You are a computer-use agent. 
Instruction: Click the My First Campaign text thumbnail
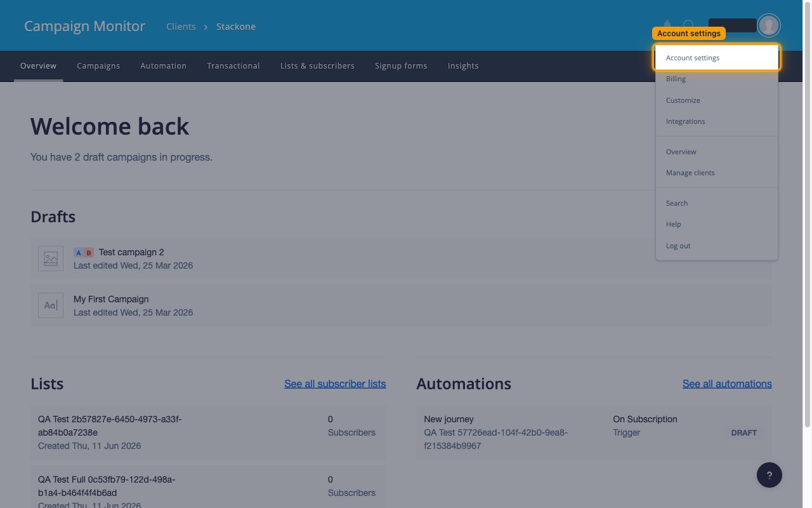coord(51,305)
